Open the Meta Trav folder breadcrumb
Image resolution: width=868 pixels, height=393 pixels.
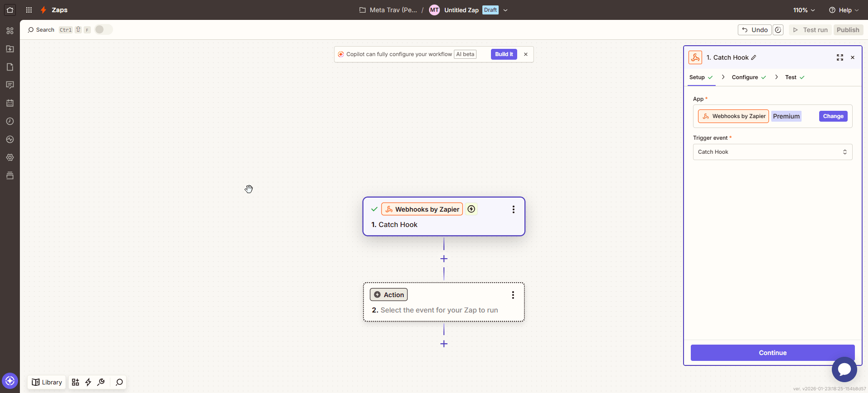click(x=388, y=10)
